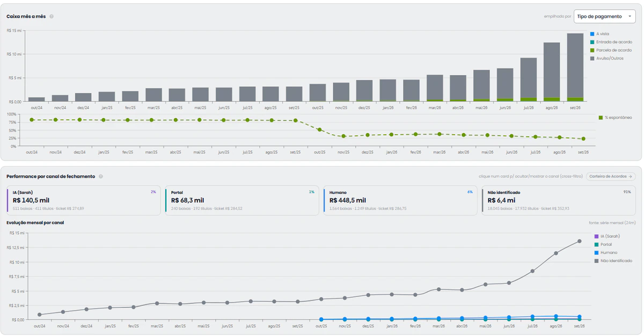Image resolution: width=644 pixels, height=336 pixels.
Task: Click out/25 point on % espontâneo line
Action: pos(319,129)
